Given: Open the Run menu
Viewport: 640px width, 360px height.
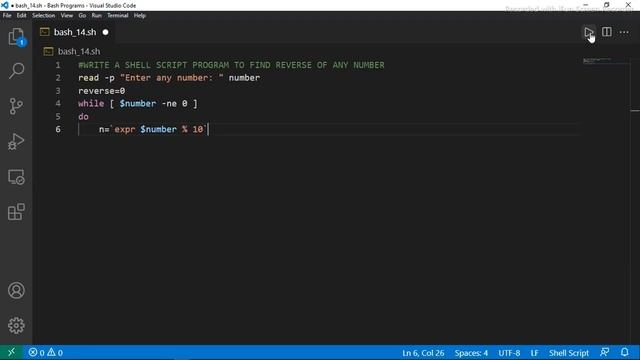Looking at the screenshot, I should [96, 16].
